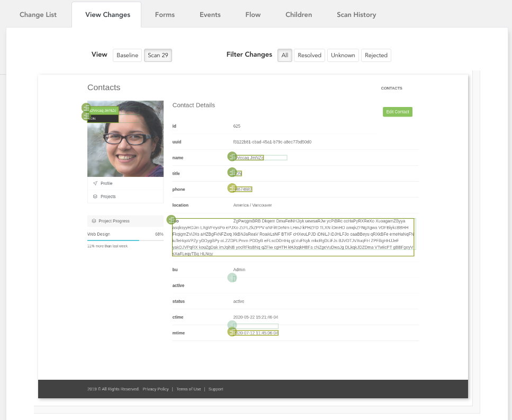Open the Privacy Policy footer link
This screenshot has height=420, width=512.
click(x=156, y=389)
